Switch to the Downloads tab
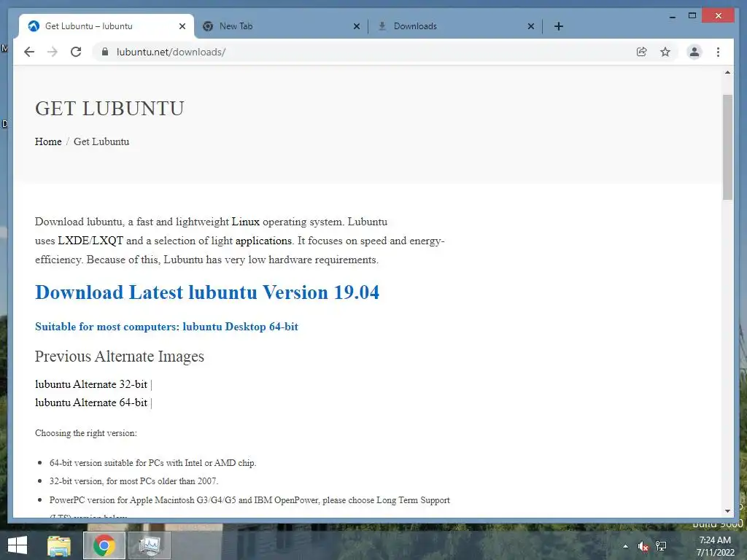Screen dimensions: 747x560 455,26
